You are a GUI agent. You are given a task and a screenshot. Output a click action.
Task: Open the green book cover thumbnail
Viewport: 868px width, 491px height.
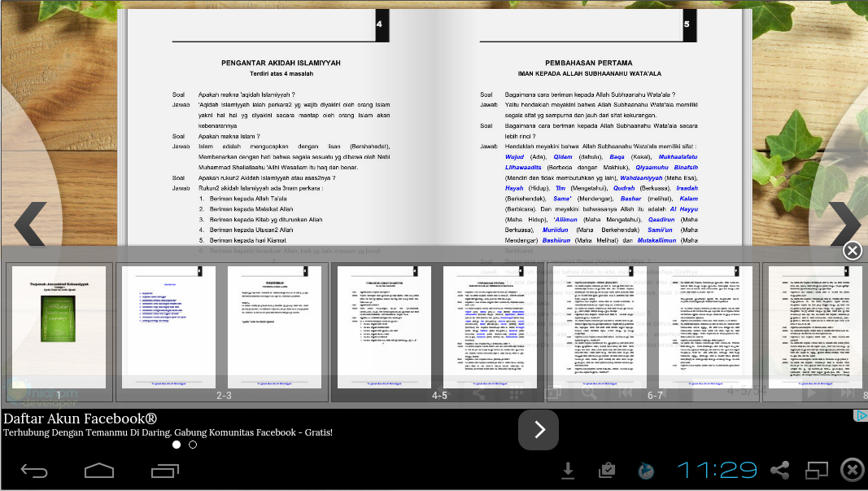(x=59, y=327)
